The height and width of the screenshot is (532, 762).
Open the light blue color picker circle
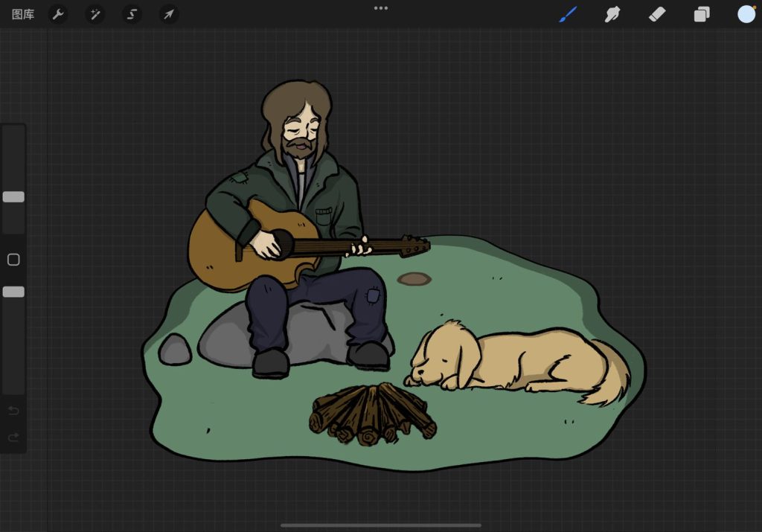pyautogui.click(x=746, y=14)
